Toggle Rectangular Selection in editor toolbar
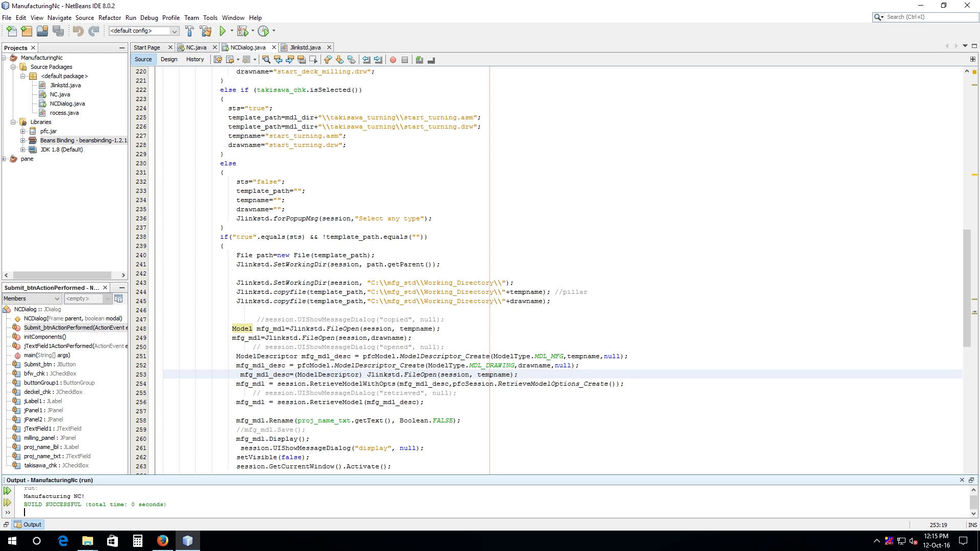Viewport: 980px width, 551px height. point(313,60)
